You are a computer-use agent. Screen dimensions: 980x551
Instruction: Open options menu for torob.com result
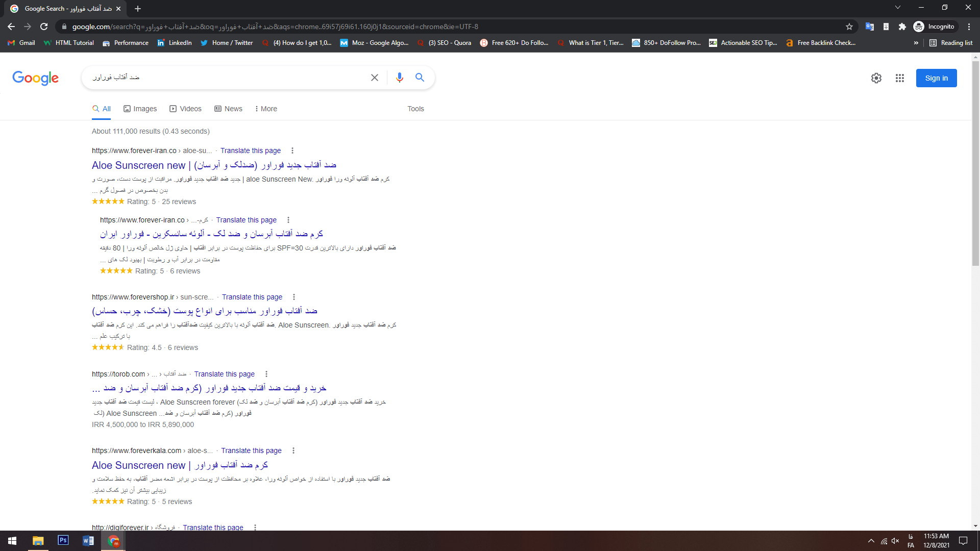click(x=266, y=374)
